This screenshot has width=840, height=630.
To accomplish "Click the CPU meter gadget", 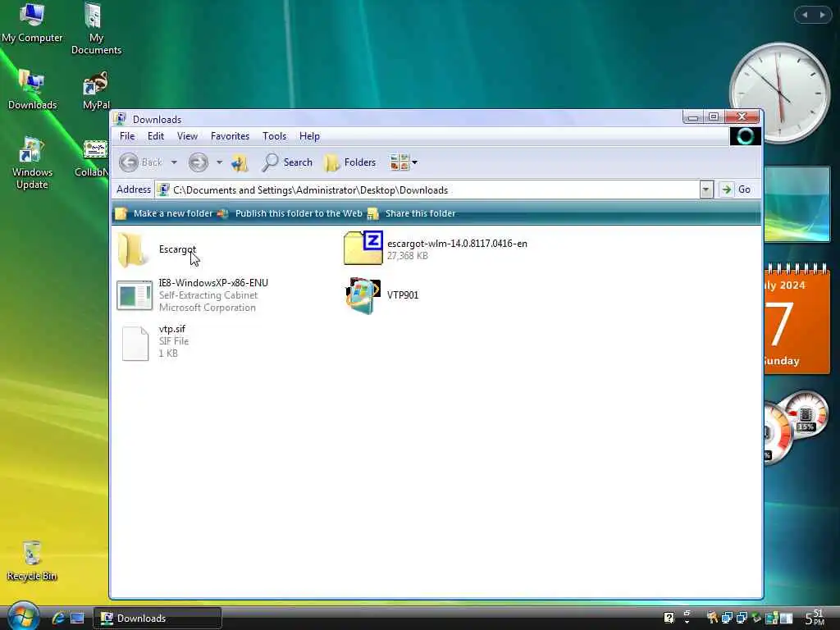I will pyautogui.click(x=796, y=427).
